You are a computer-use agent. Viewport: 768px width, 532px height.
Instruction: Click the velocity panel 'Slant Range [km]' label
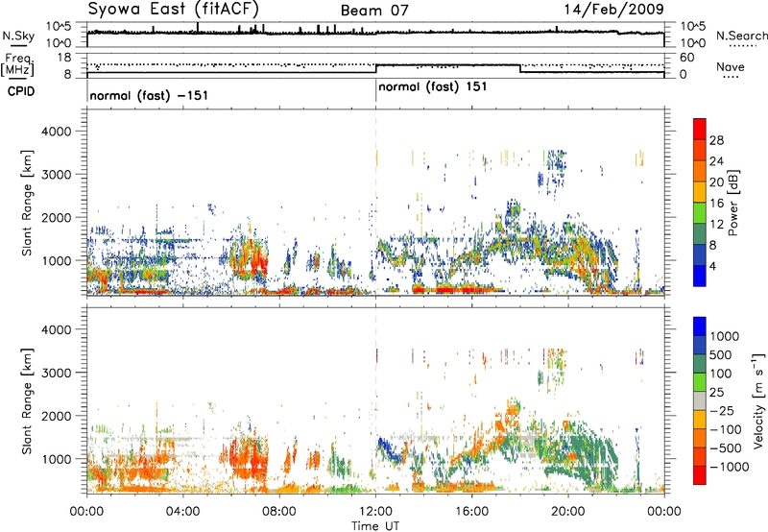(27, 401)
